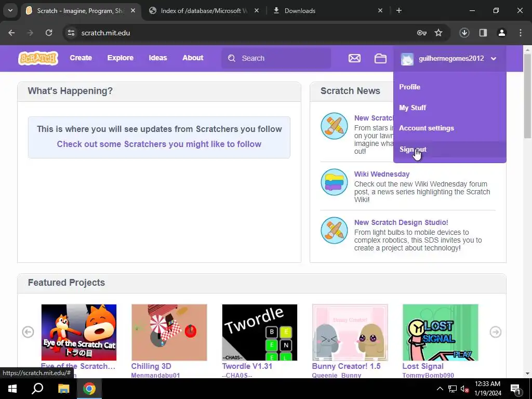Bookmark this page with star icon
The height and width of the screenshot is (399, 532).
[438, 33]
